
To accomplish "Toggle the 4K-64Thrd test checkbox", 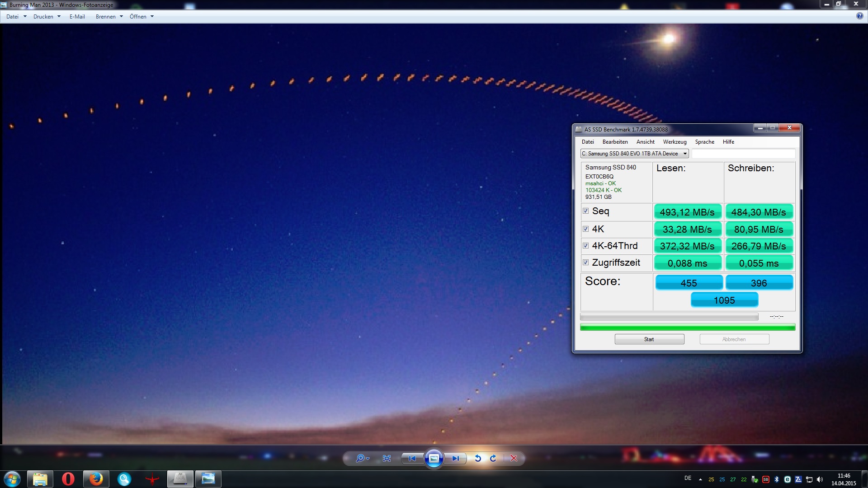I will point(585,246).
